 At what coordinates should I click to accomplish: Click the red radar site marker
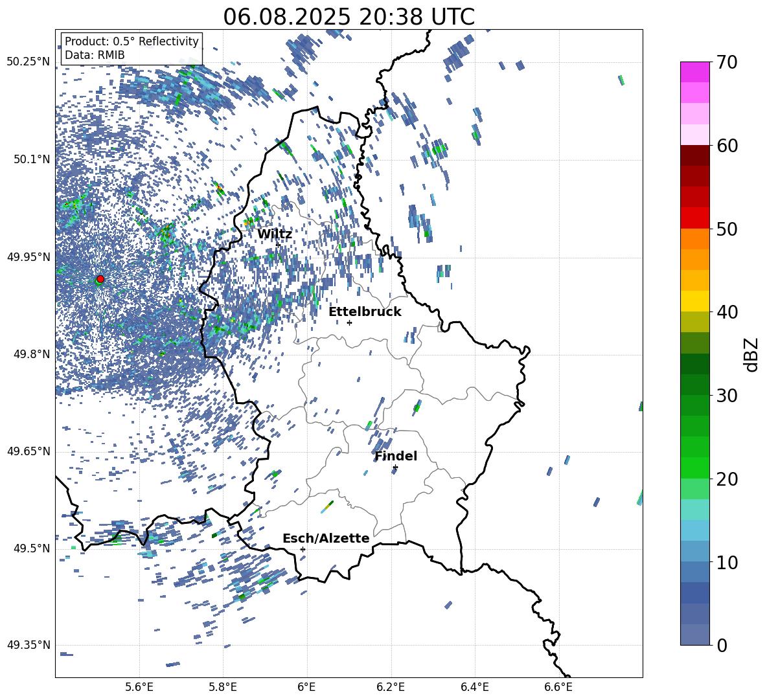tap(100, 279)
